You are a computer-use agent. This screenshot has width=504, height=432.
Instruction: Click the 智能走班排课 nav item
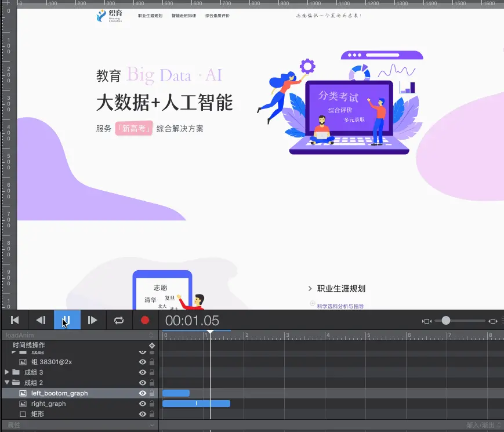pyautogui.click(x=183, y=16)
